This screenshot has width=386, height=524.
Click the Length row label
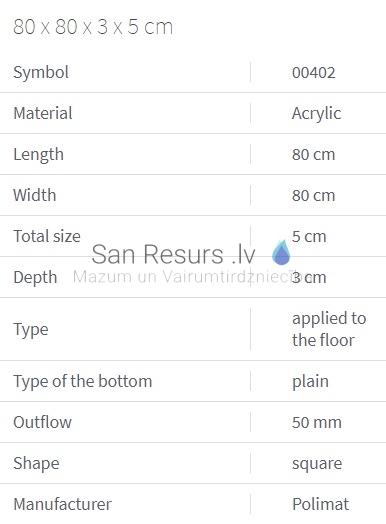38,155
